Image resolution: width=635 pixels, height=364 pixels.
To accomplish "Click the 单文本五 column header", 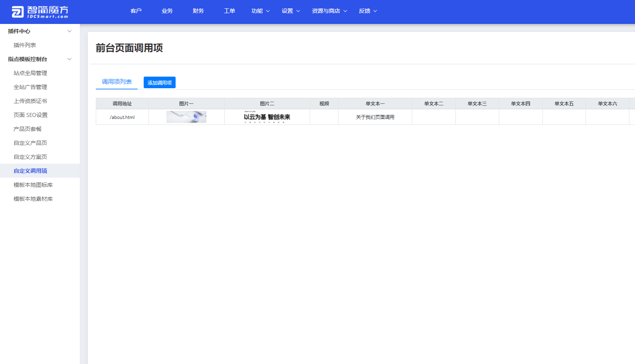I will point(564,104).
